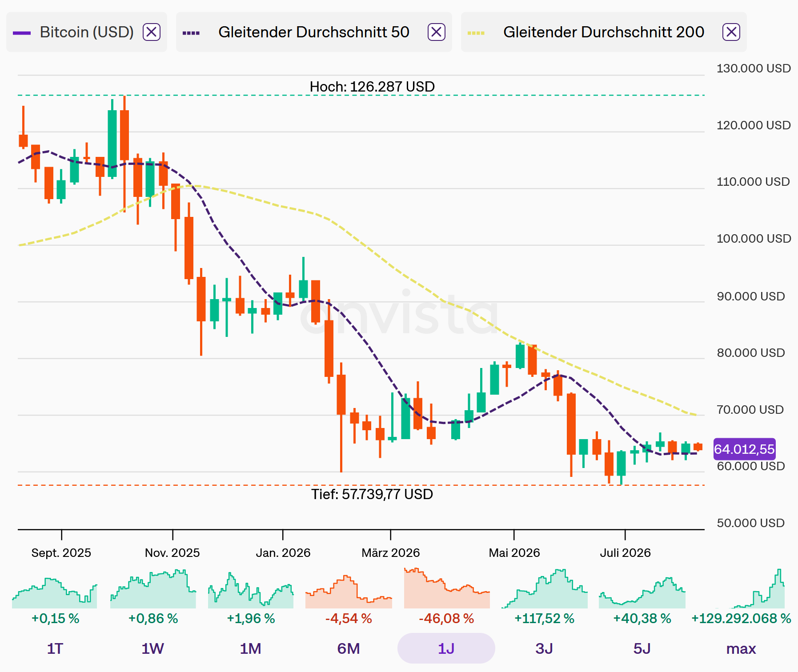Switch to the 1M time range
798x672 pixels.
[x=250, y=648]
